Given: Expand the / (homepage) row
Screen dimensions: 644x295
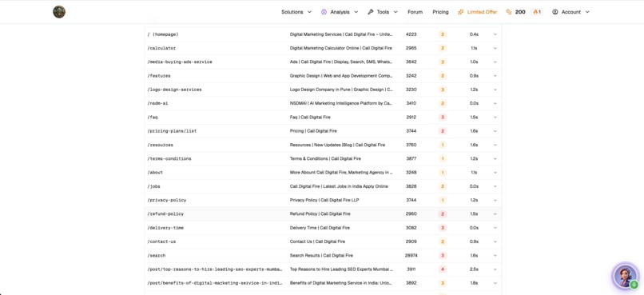Looking at the screenshot, I should click(x=495, y=34).
